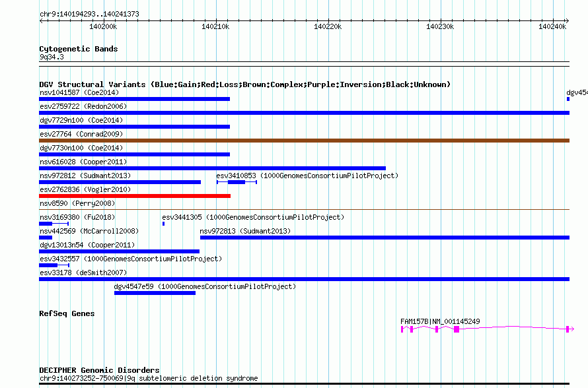Click the blue bar under dgv7730n100

134,154
